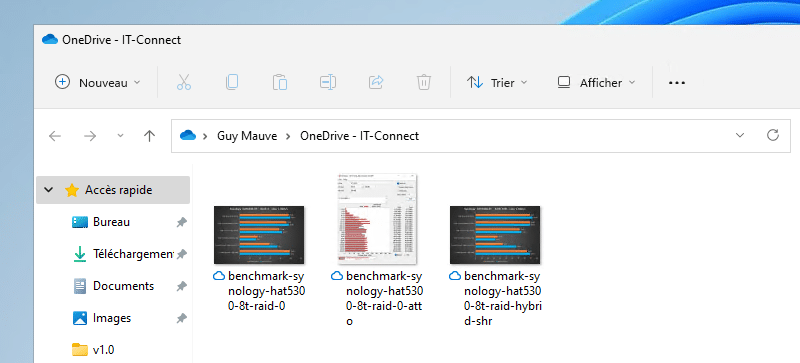This screenshot has width=800, height=363.
Task: Open the recent locations chevron
Action: click(120, 136)
